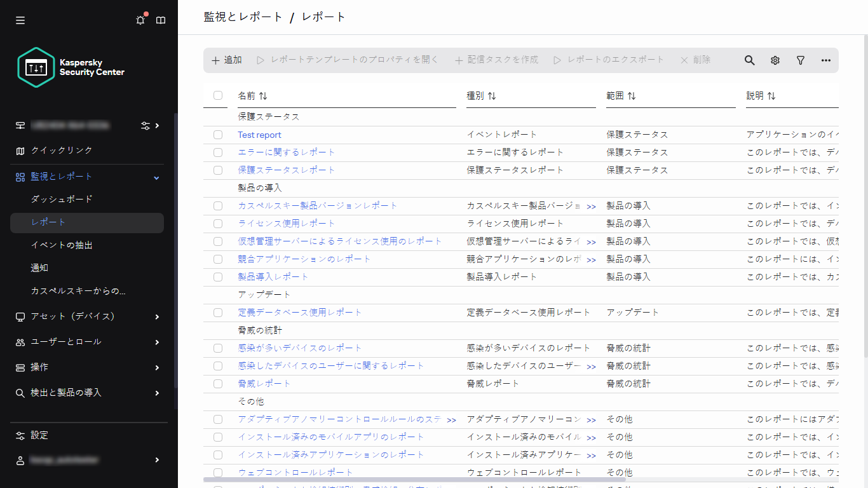Select all reports with the header checkbox

tap(218, 95)
